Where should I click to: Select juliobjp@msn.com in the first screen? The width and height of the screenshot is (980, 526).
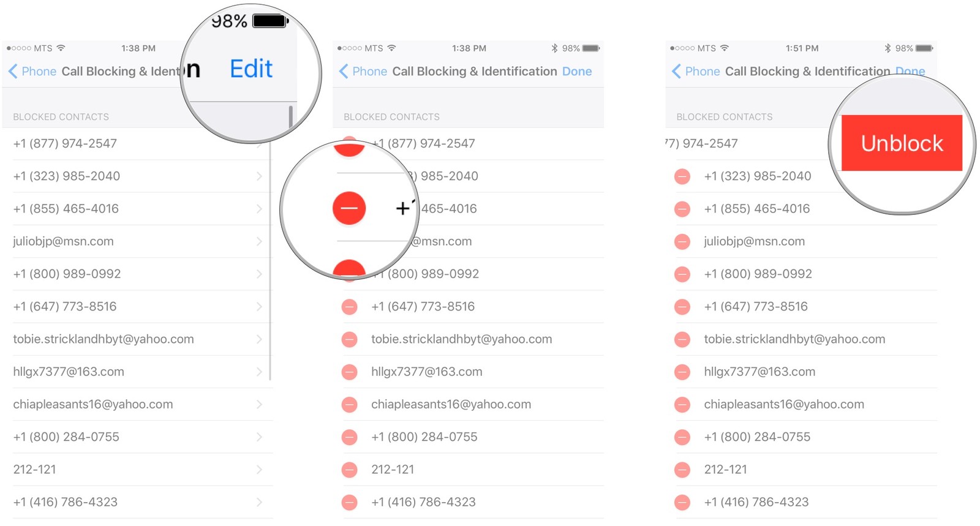(63, 241)
